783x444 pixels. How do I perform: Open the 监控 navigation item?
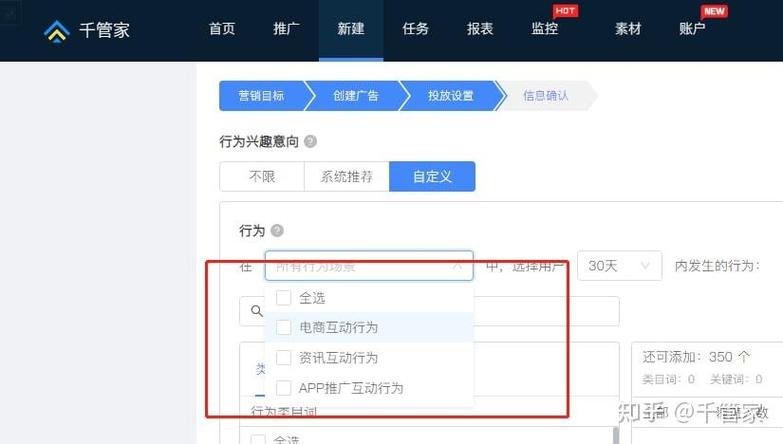click(544, 28)
